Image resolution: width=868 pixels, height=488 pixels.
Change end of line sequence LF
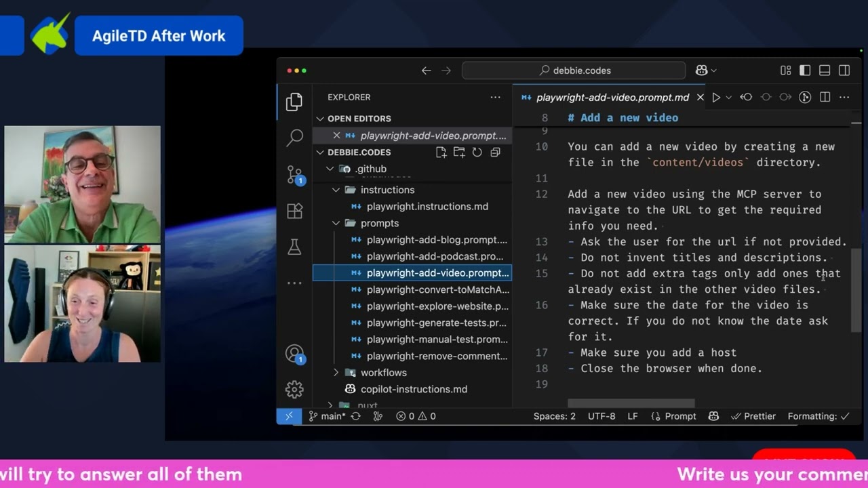(x=633, y=416)
